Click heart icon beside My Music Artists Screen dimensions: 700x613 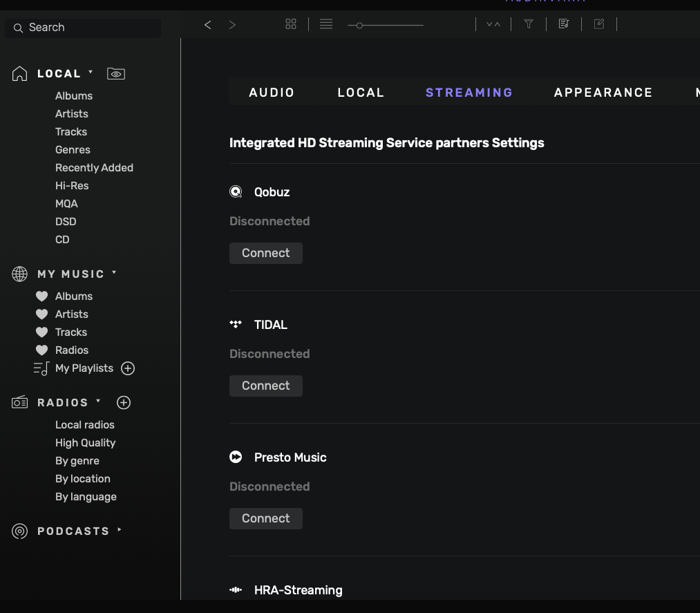[x=42, y=314]
